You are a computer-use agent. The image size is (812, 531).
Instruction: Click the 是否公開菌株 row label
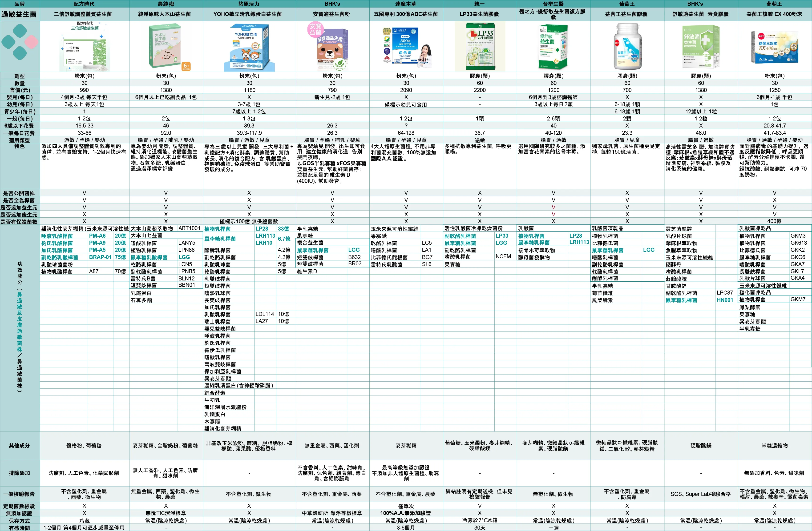tap(20, 193)
